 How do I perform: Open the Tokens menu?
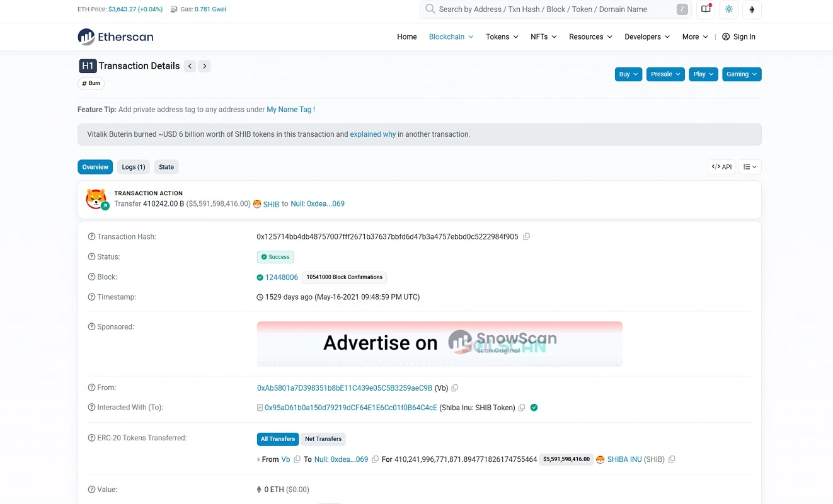point(502,37)
